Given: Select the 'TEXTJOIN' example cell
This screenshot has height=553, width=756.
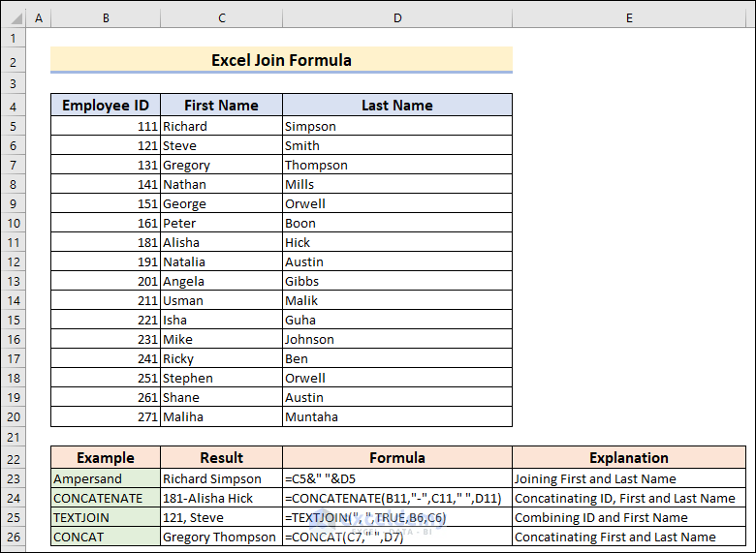Looking at the screenshot, I should click(x=106, y=517).
